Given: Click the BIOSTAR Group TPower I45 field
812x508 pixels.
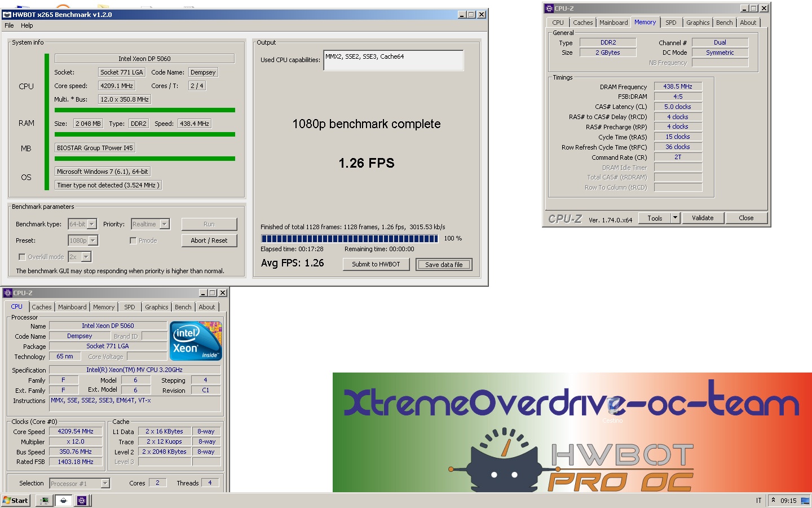Looking at the screenshot, I should coord(95,148).
